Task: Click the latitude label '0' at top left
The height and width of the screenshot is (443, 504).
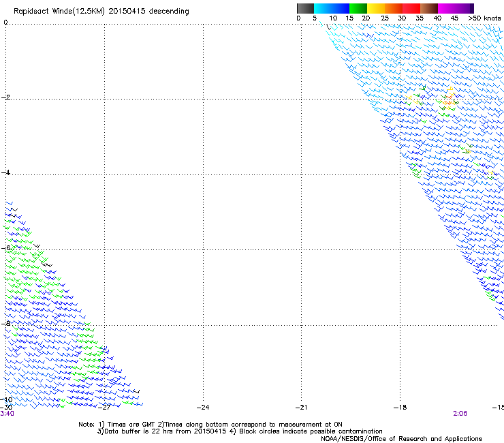Action: 5,22
